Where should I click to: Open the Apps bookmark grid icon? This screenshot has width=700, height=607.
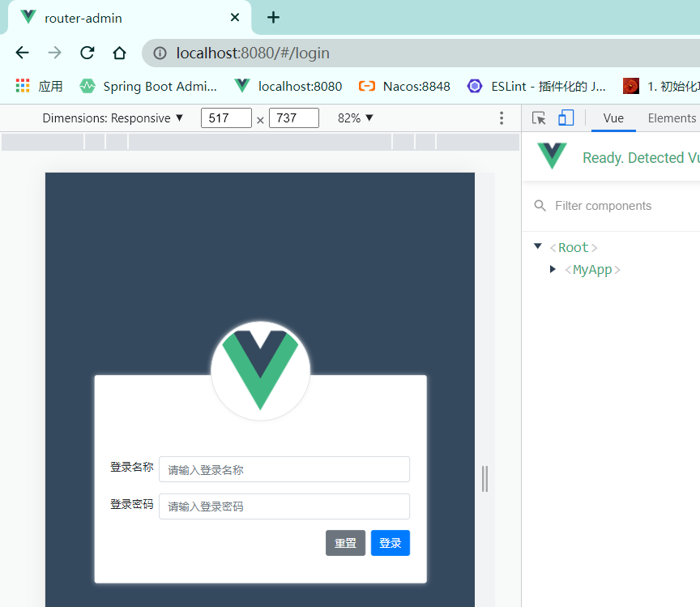pos(23,85)
